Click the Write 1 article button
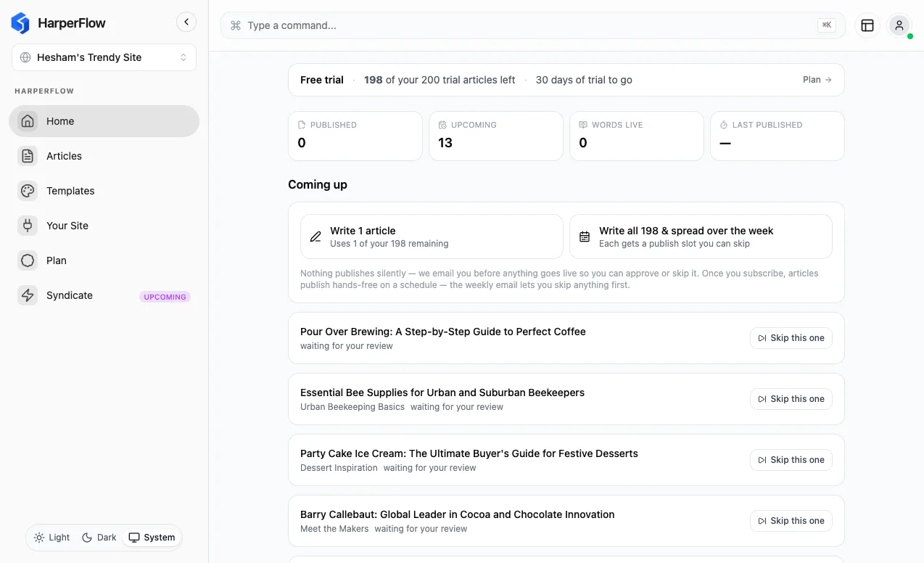Screen dimensions: 924x563 pyautogui.click(x=432, y=237)
